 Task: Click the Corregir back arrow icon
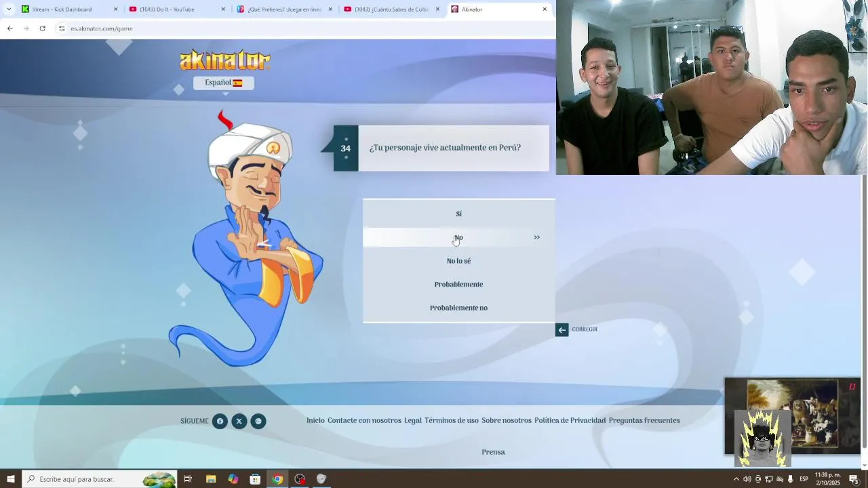pos(561,330)
